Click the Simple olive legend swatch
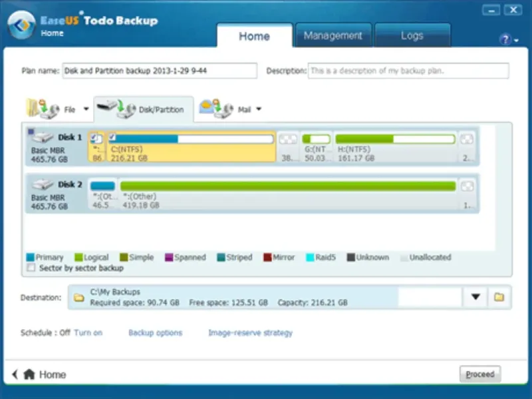532x399 pixels. 124,257
